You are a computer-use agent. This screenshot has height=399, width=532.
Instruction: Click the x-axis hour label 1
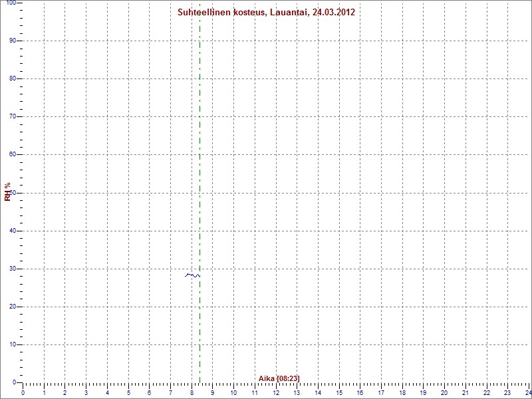click(x=44, y=393)
